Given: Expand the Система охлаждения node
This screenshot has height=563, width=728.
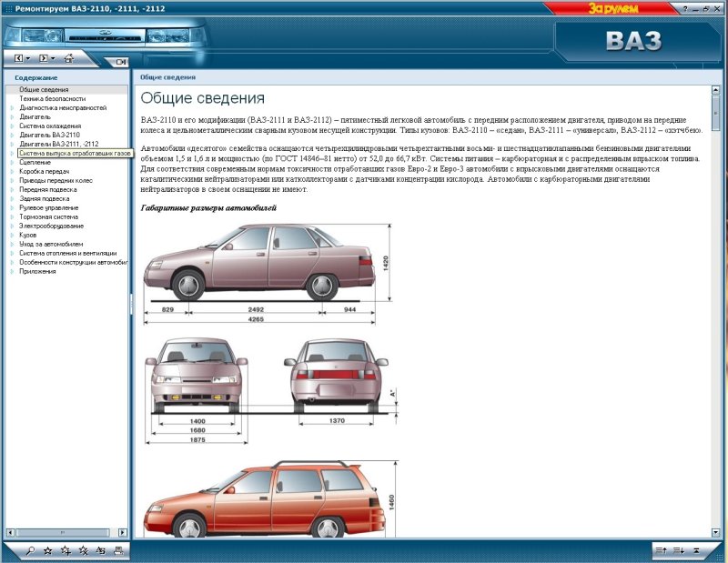Looking at the screenshot, I should tap(12, 126).
